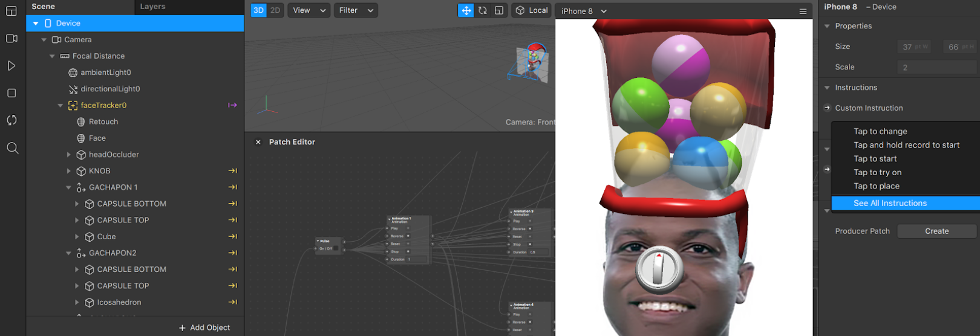The width and height of the screenshot is (980, 336).
Task: Click the patch arrow on Cube row
Action: click(x=232, y=237)
